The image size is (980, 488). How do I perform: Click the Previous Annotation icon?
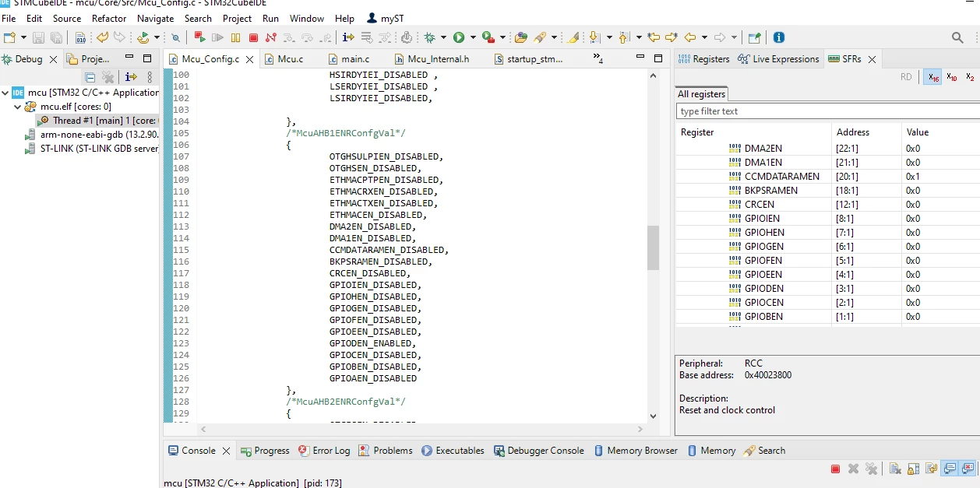click(624, 37)
